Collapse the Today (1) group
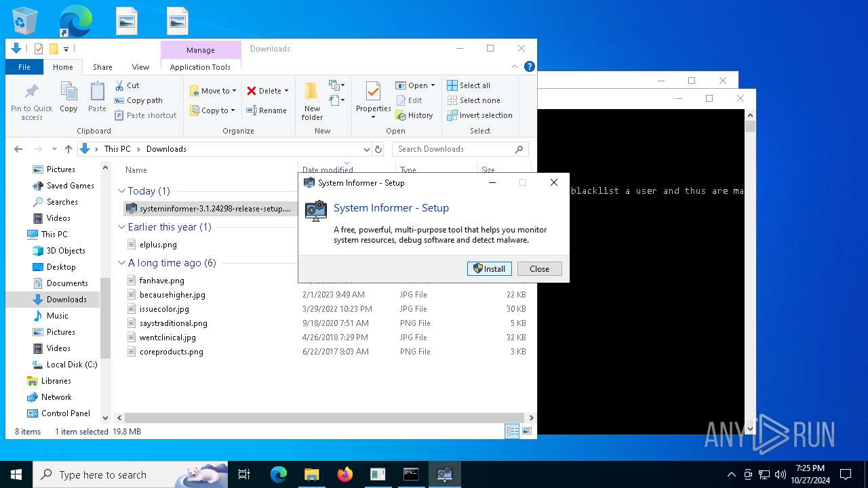The image size is (868, 488). click(122, 191)
